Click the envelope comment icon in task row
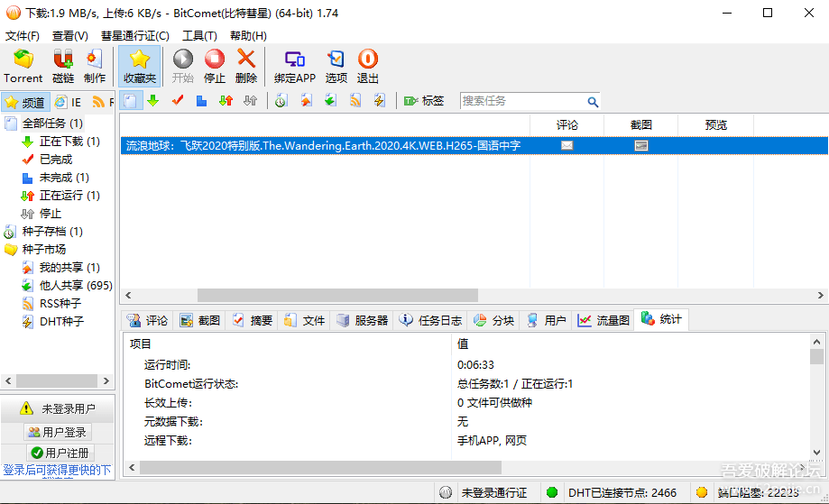The image size is (829, 504). [566, 146]
